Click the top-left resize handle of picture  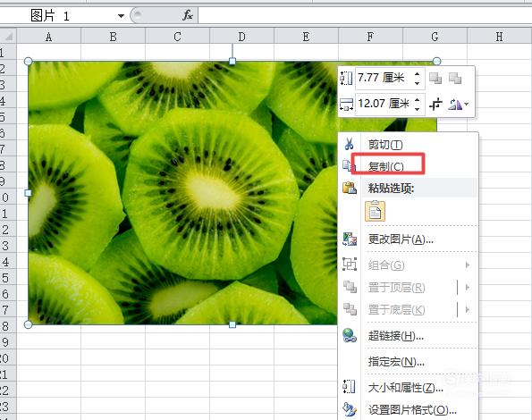tap(29, 62)
